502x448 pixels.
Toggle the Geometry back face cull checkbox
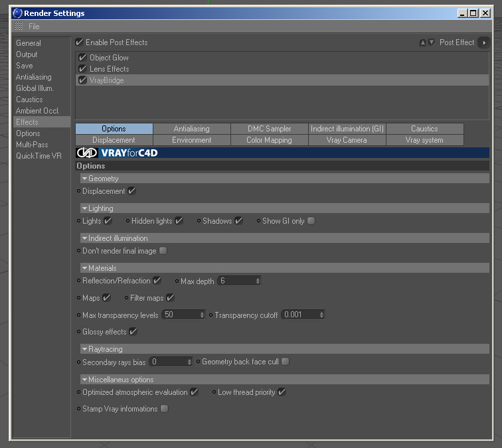click(x=285, y=362)
